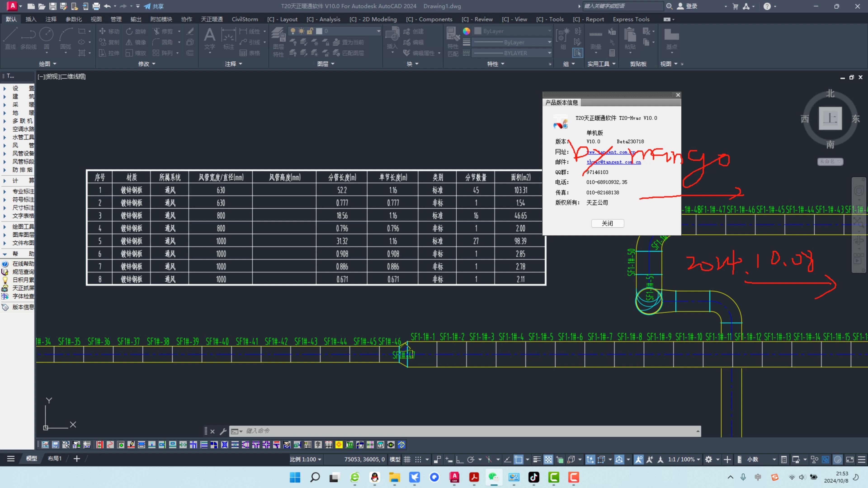This screenshot has width=868, height=488.
Task: Click the command line input field
Action: (x=468, y=431)
